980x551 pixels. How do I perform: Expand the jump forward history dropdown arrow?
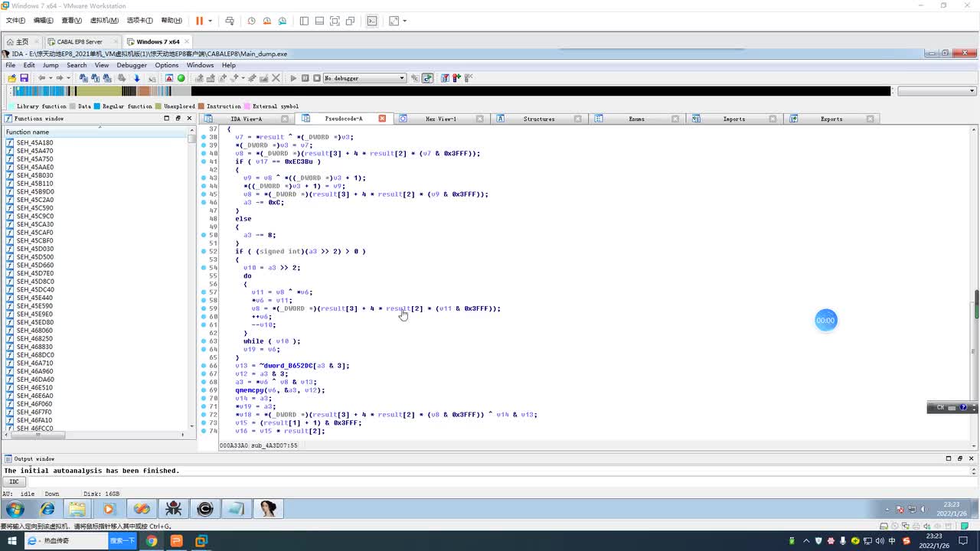[x=67, y=78]
